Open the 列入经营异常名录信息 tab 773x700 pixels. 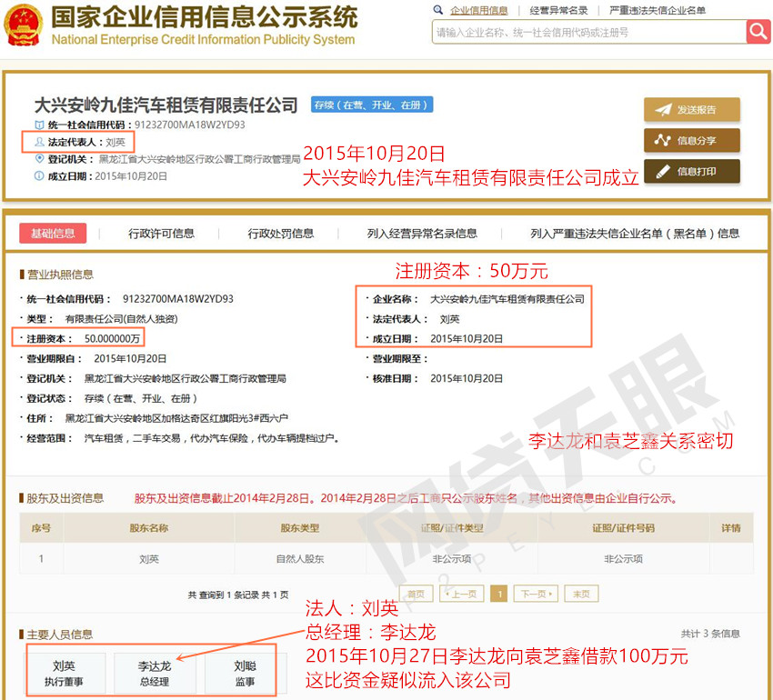coord(422,233)
